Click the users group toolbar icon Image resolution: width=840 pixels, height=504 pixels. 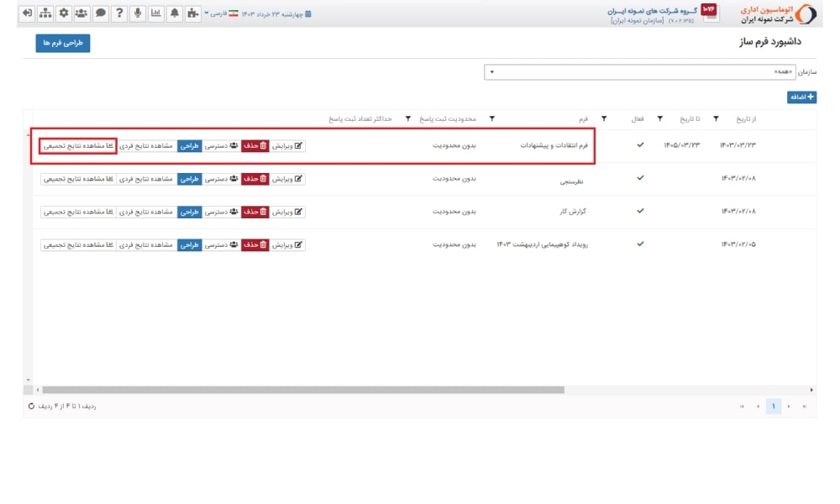point(81,13)
